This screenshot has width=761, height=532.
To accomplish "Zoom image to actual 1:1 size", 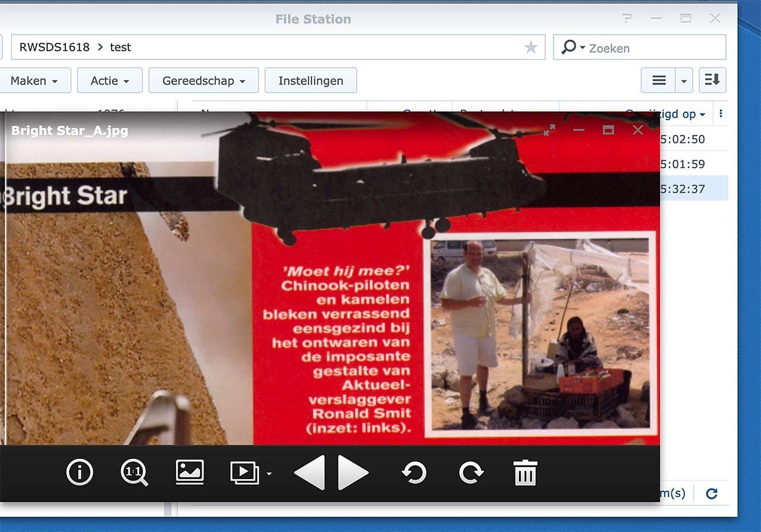I will click(134, 473).
